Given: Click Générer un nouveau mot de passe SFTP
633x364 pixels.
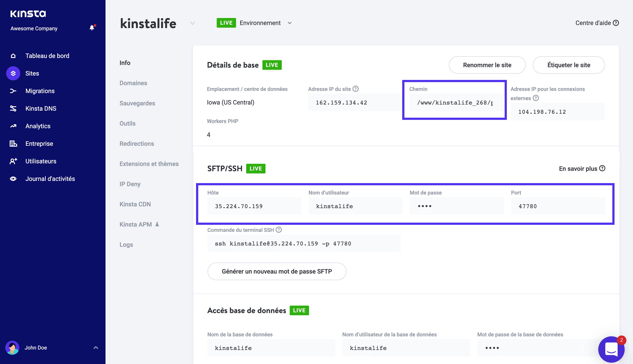Looking at the screenshot, I should 276,271.
